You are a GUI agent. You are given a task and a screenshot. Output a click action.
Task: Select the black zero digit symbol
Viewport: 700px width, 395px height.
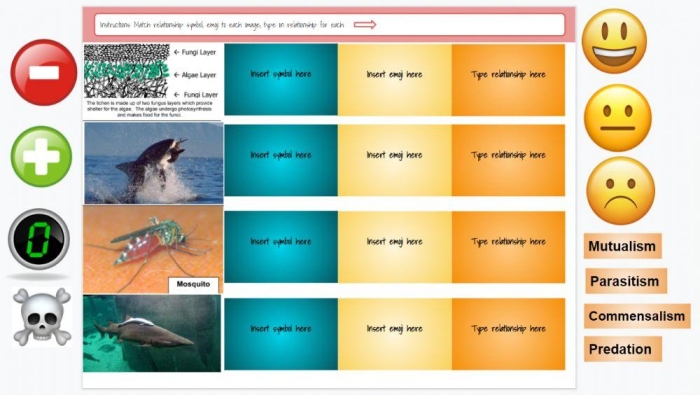point(39,239)
